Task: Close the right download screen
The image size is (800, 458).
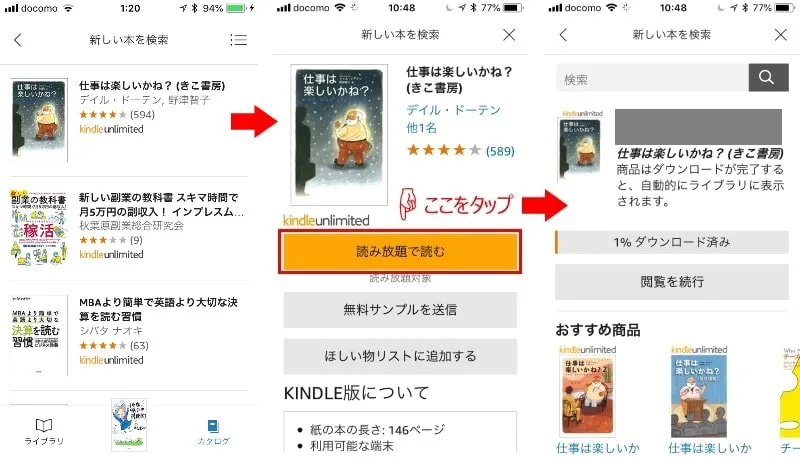Action: [x=780, y=35]
